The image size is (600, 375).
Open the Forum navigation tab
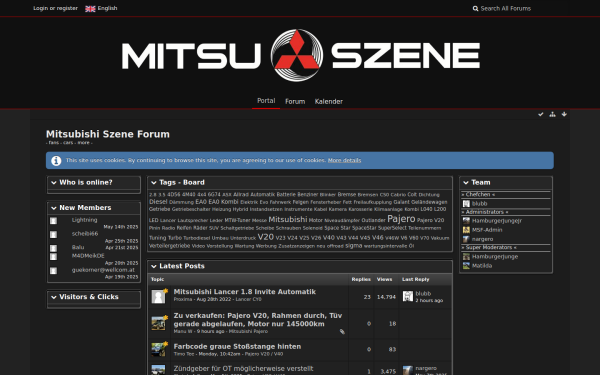(295, 101)
